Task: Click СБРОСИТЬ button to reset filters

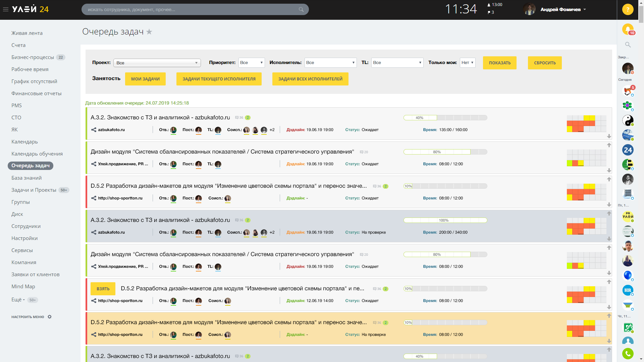Action: pos(545,62)
